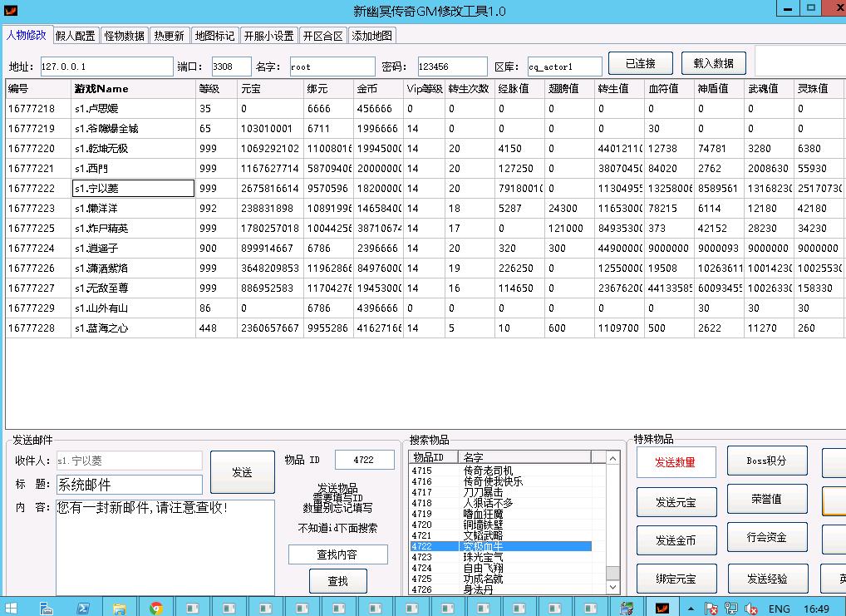The width and height of the screenshot is (846, 616).
Task: Open File Explorer from the taskbar
Action: point(120,608)
